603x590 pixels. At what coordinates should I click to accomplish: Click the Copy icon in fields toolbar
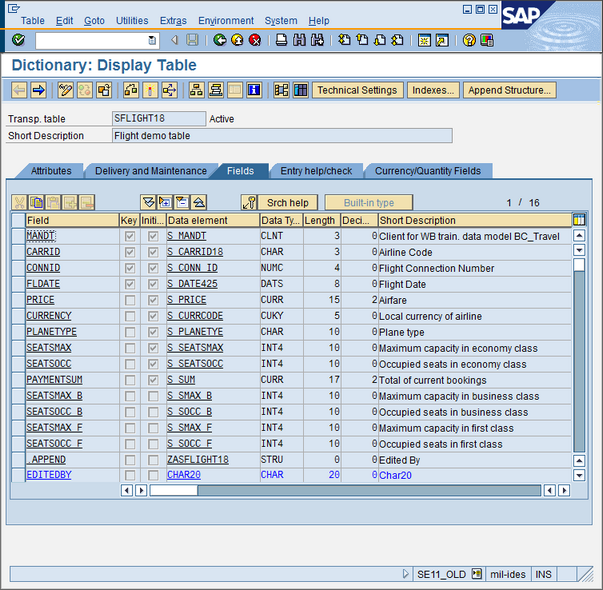[37, 202]
